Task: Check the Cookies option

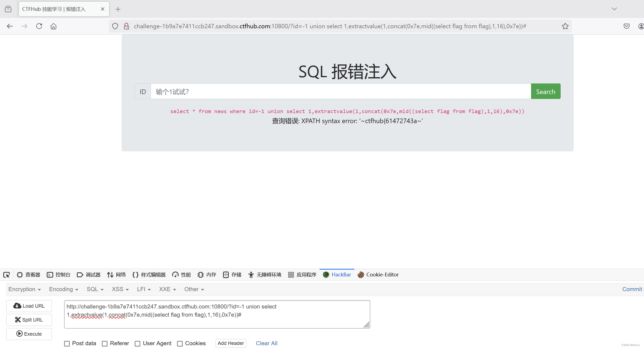Action: pos(180,344)
